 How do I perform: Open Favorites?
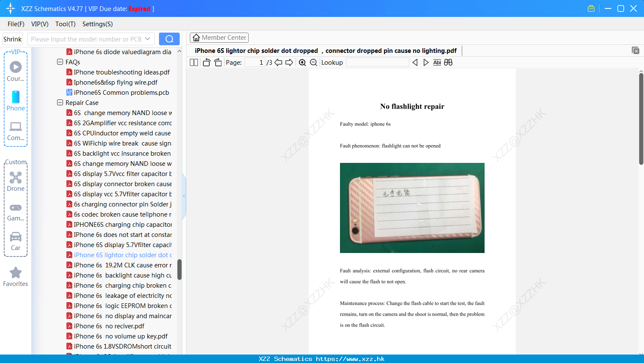pos(16,277)
